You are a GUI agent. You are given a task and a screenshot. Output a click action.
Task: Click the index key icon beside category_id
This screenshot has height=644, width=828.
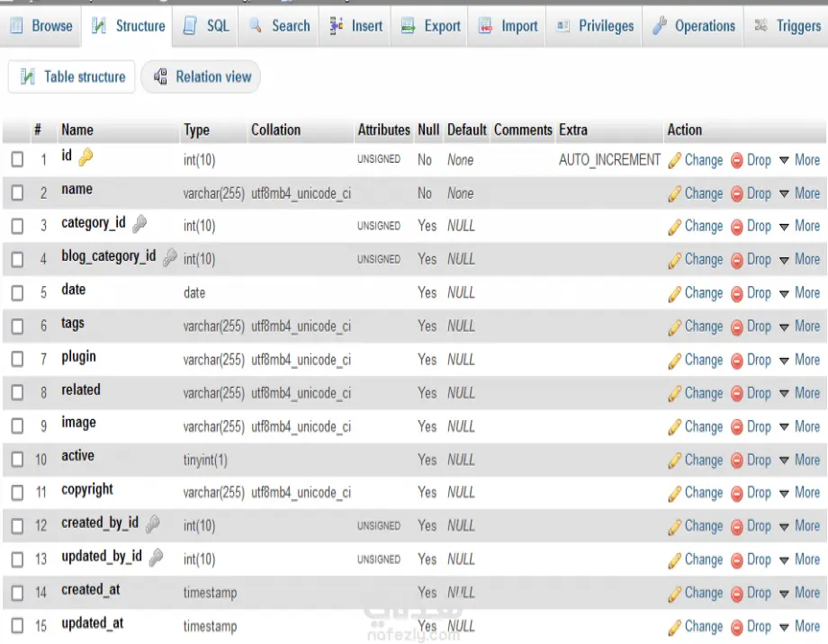point(139,224)
